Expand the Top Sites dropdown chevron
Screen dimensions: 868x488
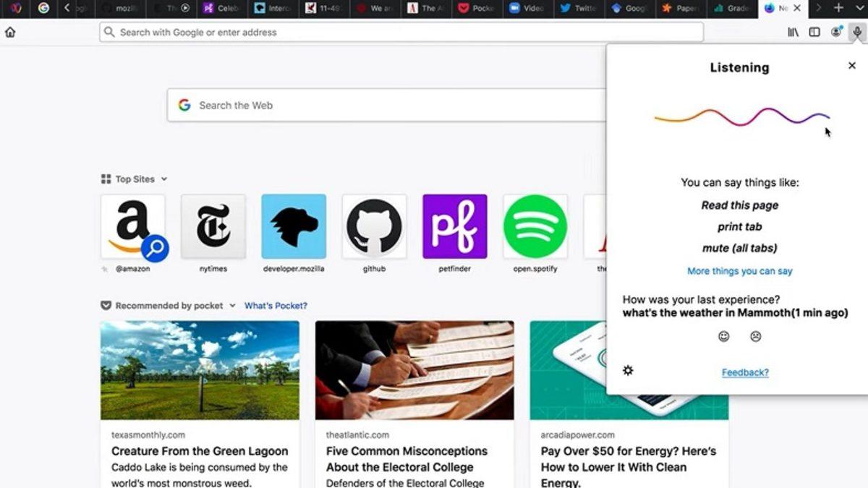pyautogui.click(x=165, y=179)
